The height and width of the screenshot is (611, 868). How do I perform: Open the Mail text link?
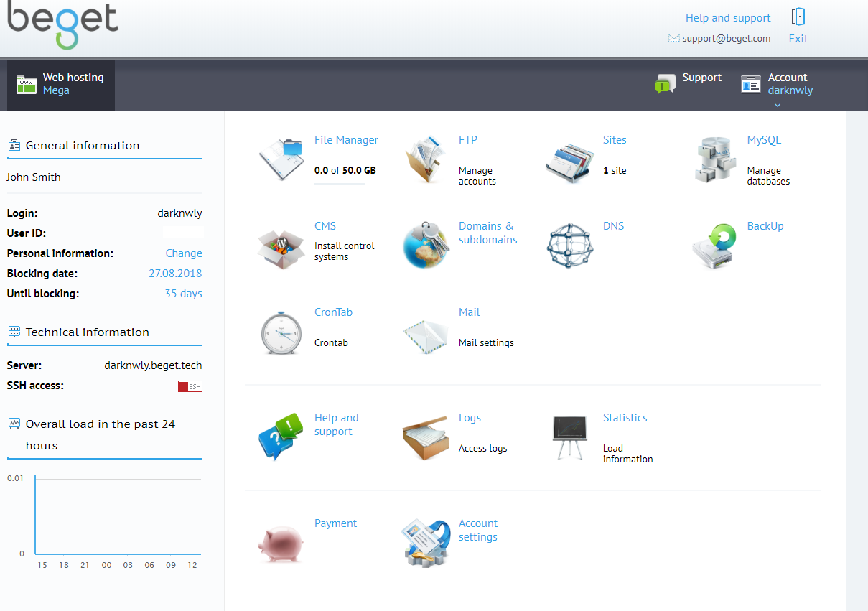pos(470,312)
